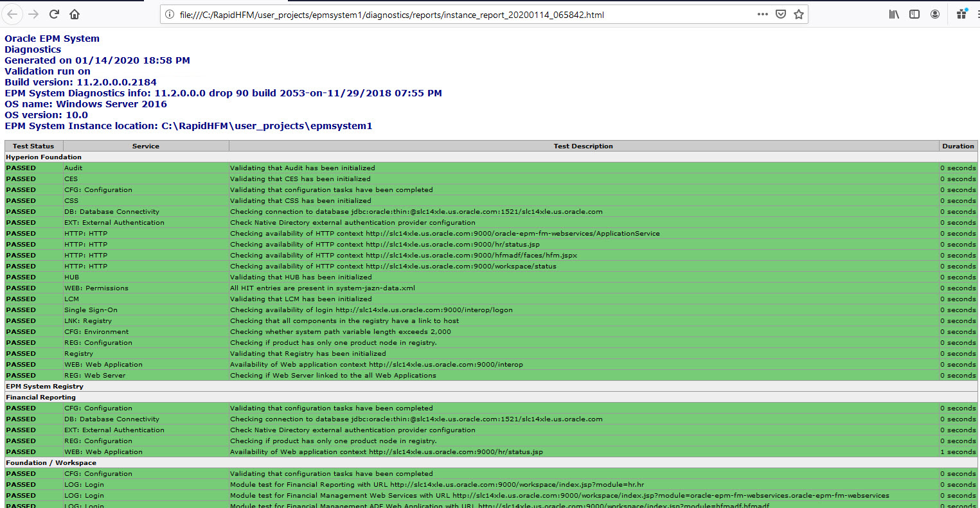This screenshot has height=508, width=980.
Task: Click login availability description with interop/logon URL
Action: (x=371, y=310)
